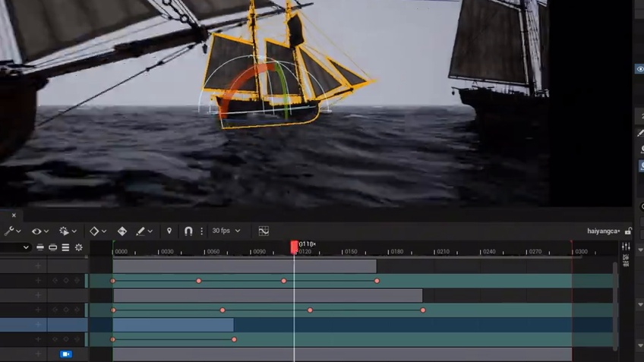Click the auto-key diamond icon
Screen dimensions: 644x362
tap(122, 231)
